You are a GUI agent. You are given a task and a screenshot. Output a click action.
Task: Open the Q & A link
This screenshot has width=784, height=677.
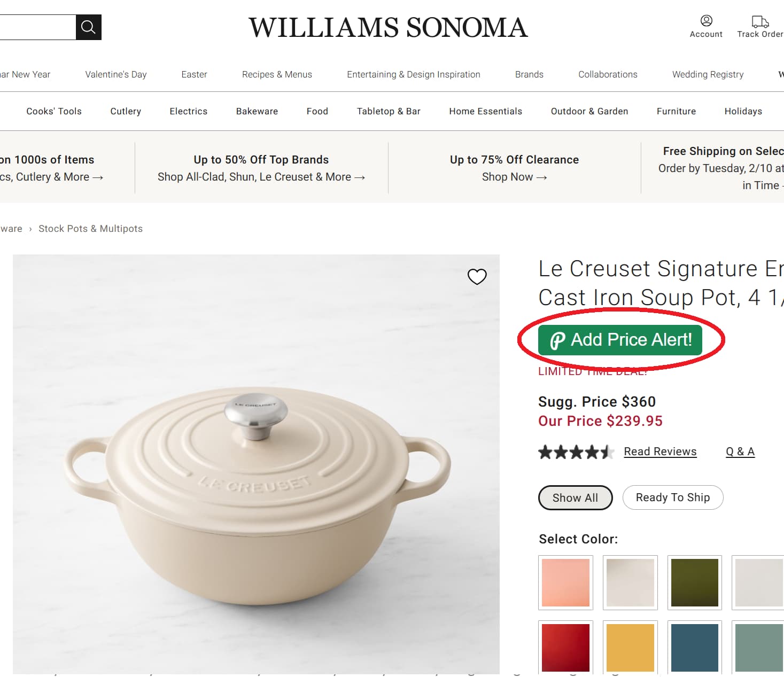coord(740,452)
